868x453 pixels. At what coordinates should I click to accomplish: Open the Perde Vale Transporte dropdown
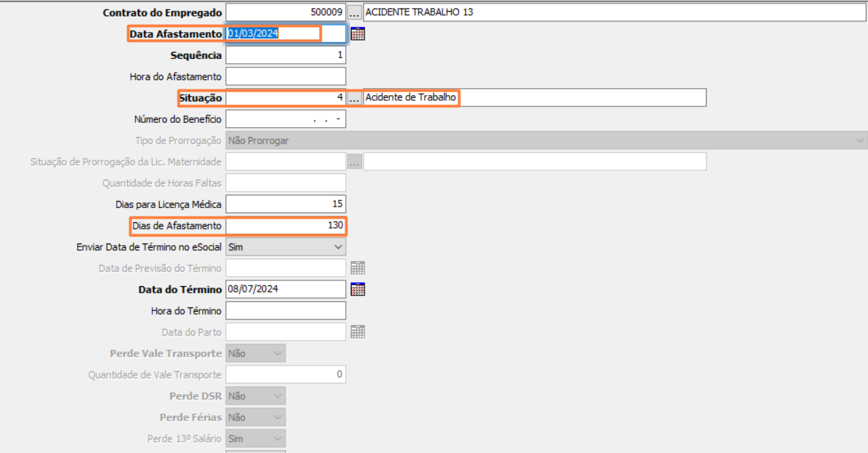(x=277, y=354)
